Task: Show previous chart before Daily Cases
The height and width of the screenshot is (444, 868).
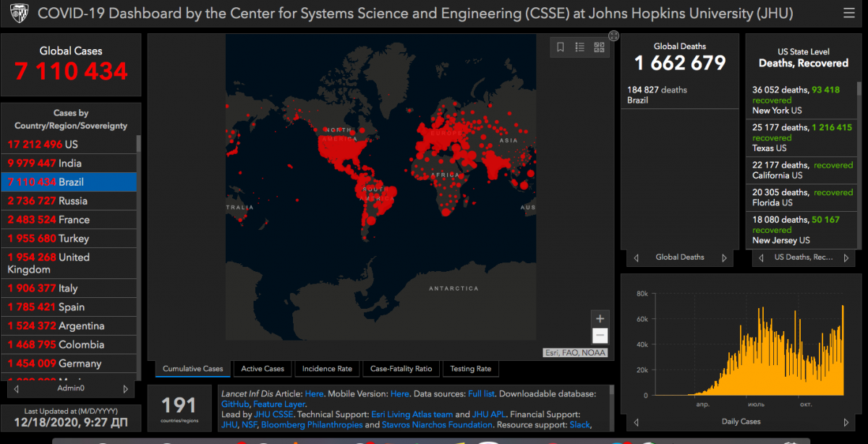Action: click(636, 422)
